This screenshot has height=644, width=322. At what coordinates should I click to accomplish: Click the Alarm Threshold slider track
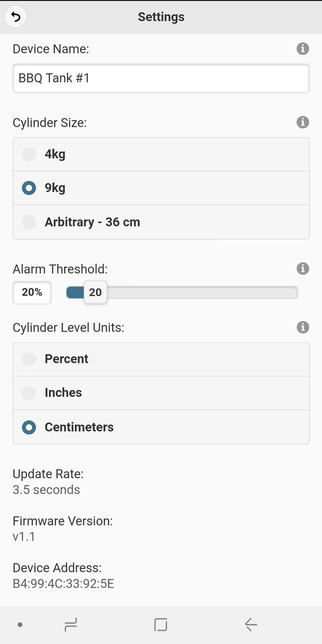[x=203, y=292]
